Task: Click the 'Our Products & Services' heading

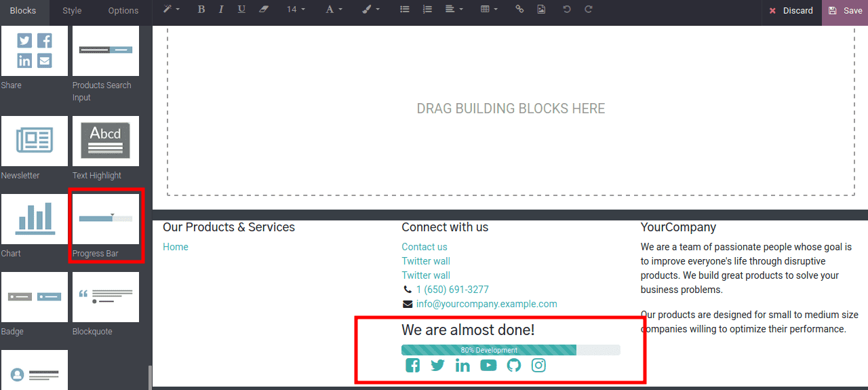Action: pyautogui.click(x=229, y=227)
